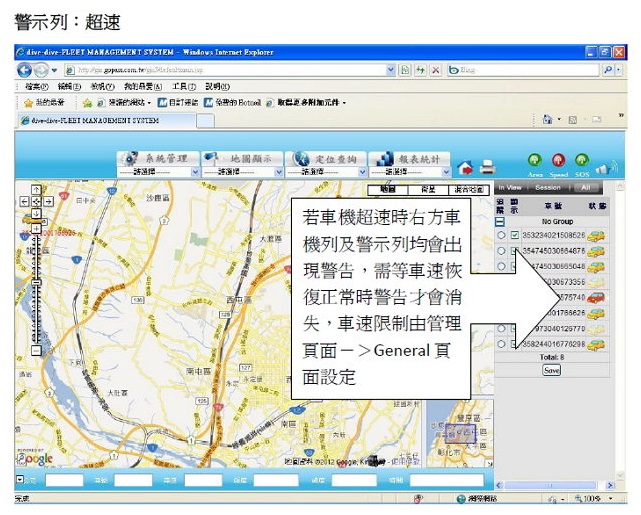Screen dimensions: 641x515
Task: Zoom out with the map minus button
Action: (36, 350)
